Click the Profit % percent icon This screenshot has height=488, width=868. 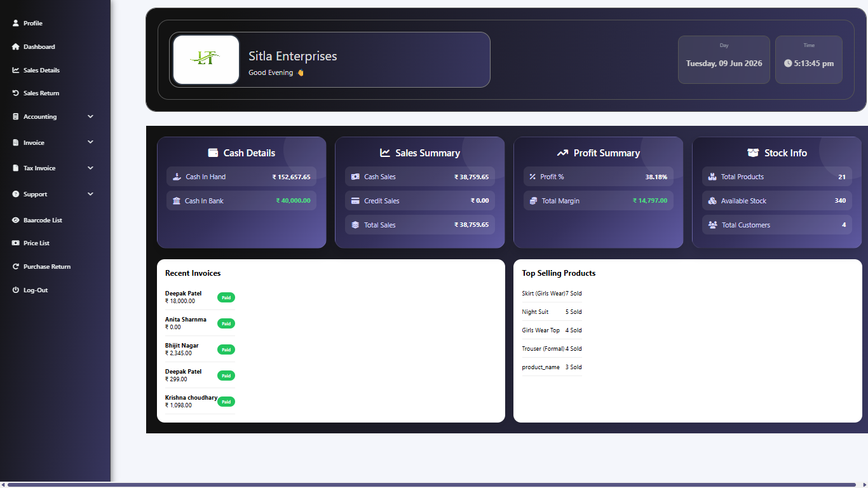click(532, 177)
